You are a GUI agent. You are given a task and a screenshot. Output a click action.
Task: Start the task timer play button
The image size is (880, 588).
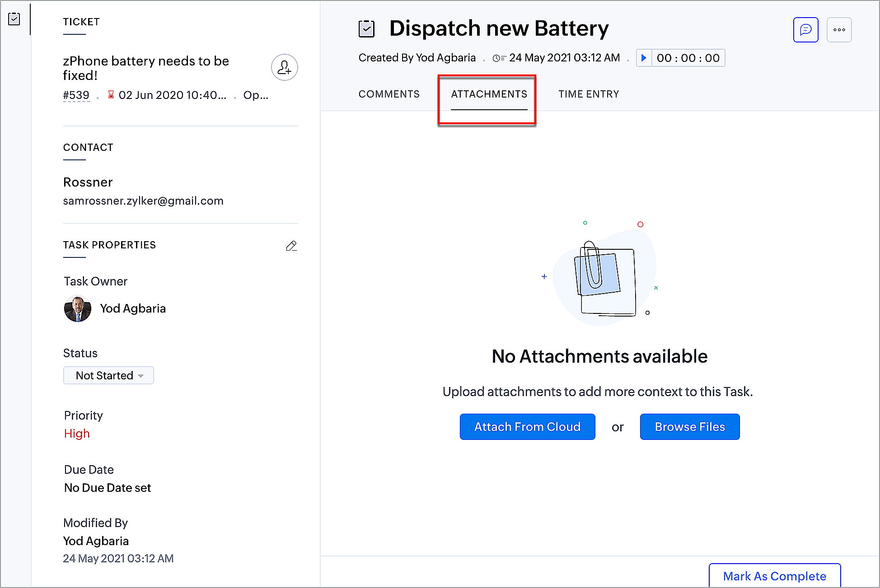pyautogui.click(x=644, y=58)
